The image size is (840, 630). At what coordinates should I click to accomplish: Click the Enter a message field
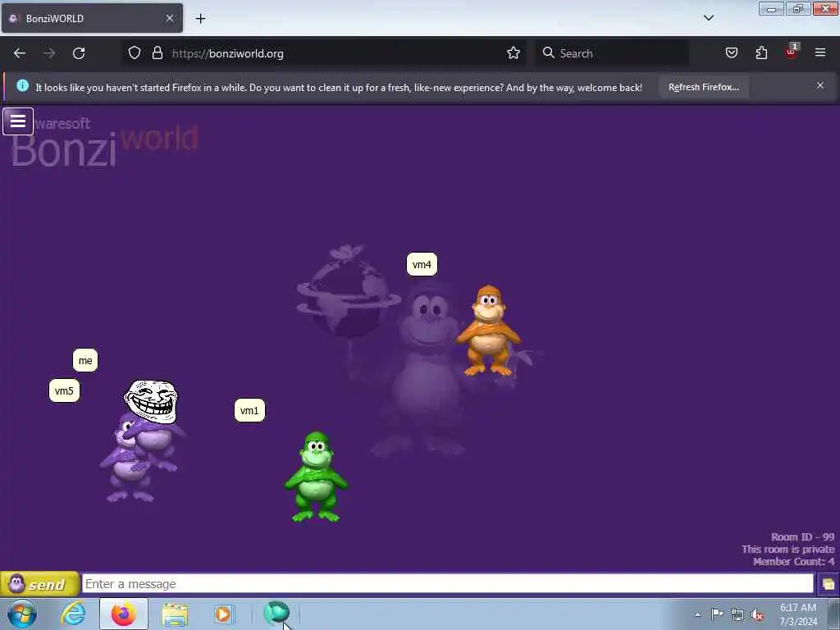point(447,583)
